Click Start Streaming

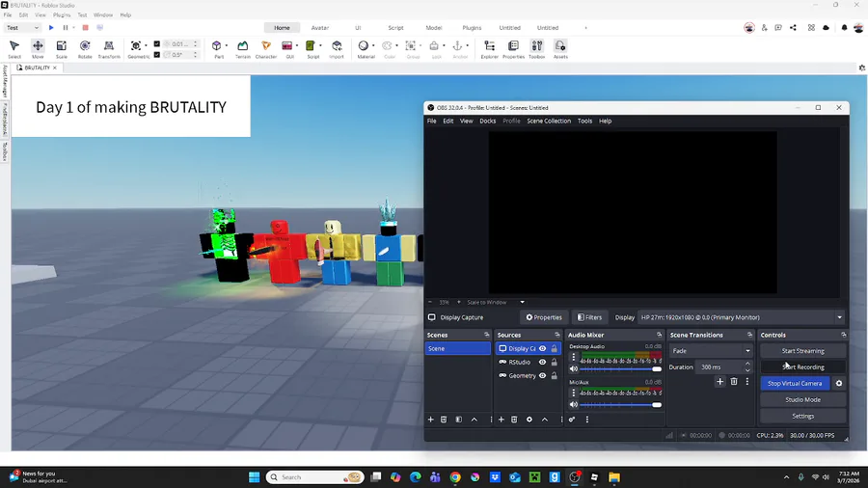click(x=802, y=351)
